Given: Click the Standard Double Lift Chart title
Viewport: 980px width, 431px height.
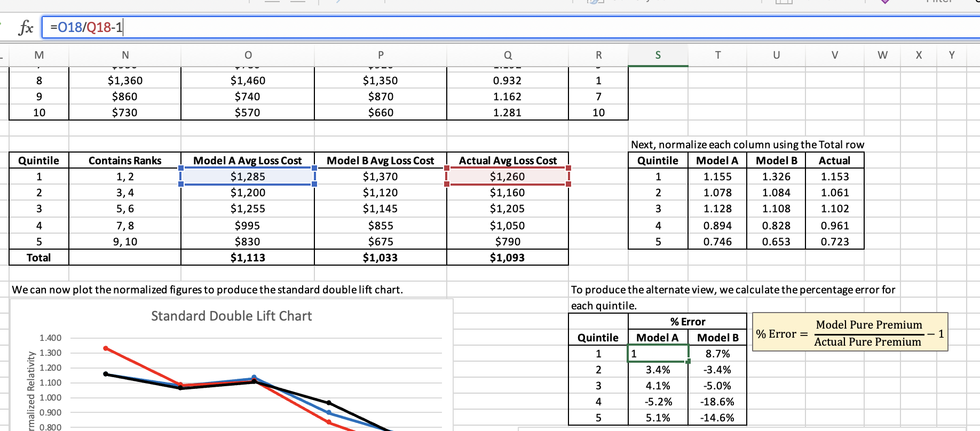Looking at the screenshot, I should [x=231, y=316].
